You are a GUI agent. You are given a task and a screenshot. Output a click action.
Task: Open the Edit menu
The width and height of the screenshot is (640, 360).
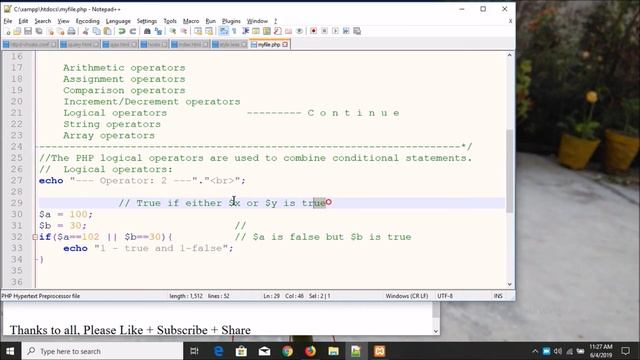[23, 21]
